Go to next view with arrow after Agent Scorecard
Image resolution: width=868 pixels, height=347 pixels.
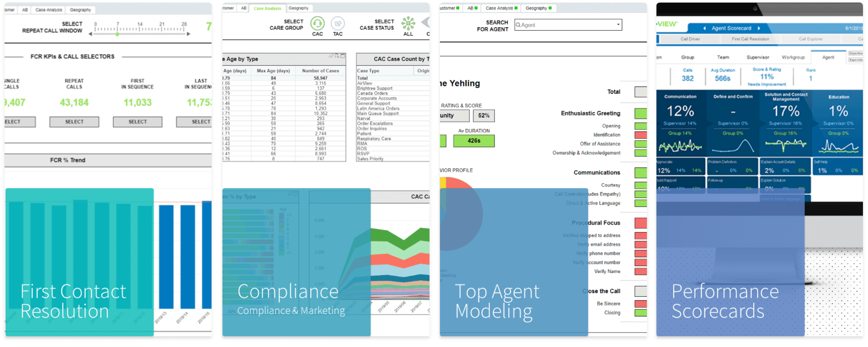(759, 28)
